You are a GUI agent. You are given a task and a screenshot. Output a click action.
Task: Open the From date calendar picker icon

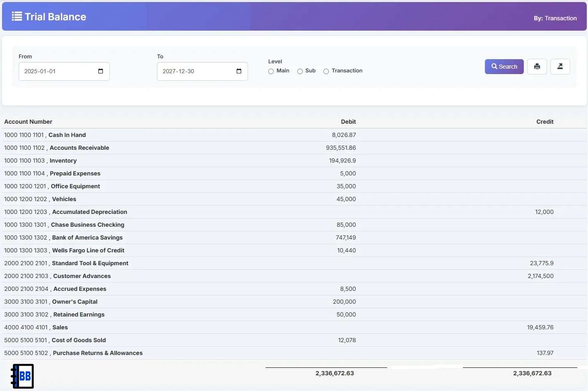(x=101, y=71)
